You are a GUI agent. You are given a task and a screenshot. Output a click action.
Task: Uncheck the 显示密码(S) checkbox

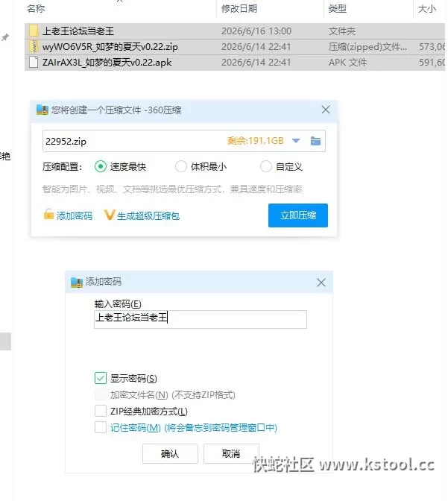101,378
